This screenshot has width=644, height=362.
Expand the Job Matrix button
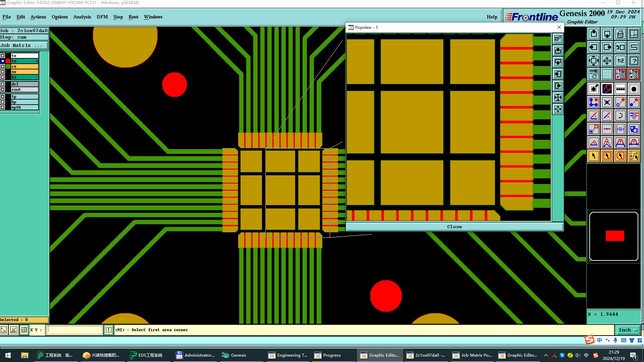coord(23,46)
